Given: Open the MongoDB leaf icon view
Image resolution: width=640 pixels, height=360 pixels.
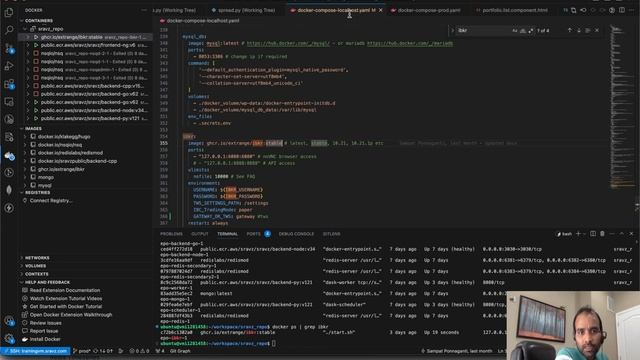Looking at the screenshot, I should tap(9, 190).
